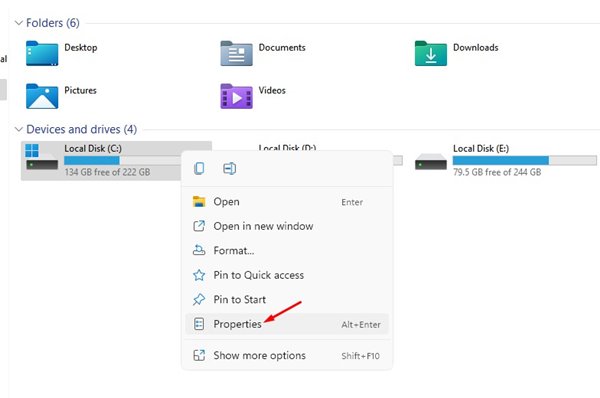
Task: Select Show more options entry
Action: tap(287, 356)
